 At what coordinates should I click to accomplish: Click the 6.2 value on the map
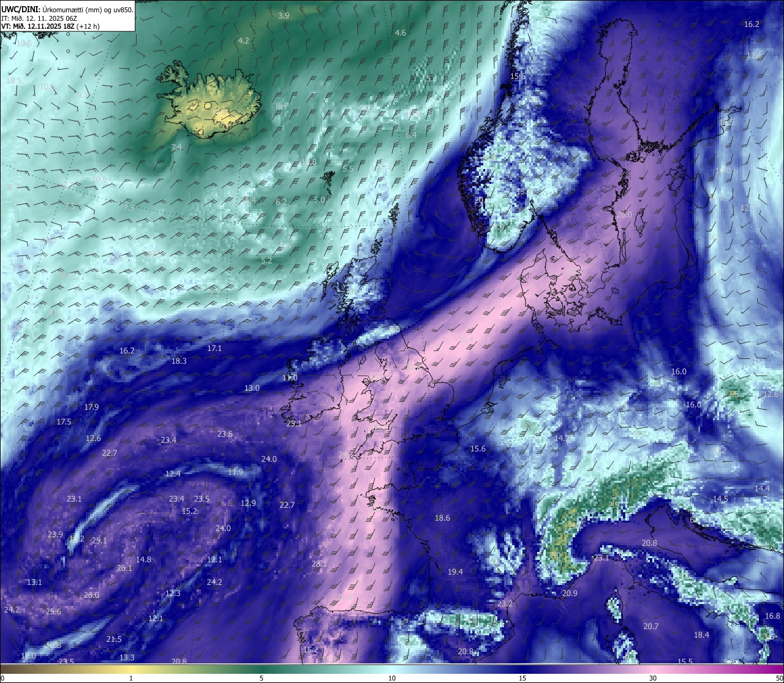coord(281,202)
